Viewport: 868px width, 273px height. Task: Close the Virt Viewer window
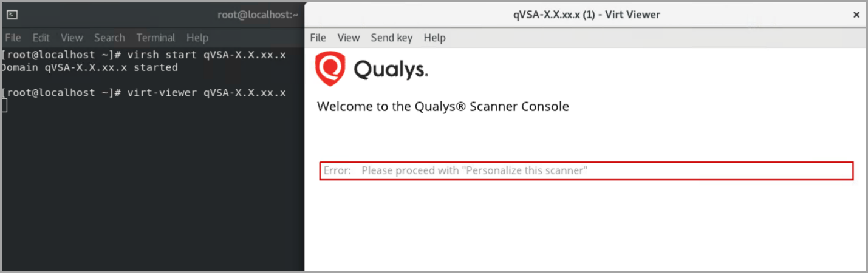[856, 15]
